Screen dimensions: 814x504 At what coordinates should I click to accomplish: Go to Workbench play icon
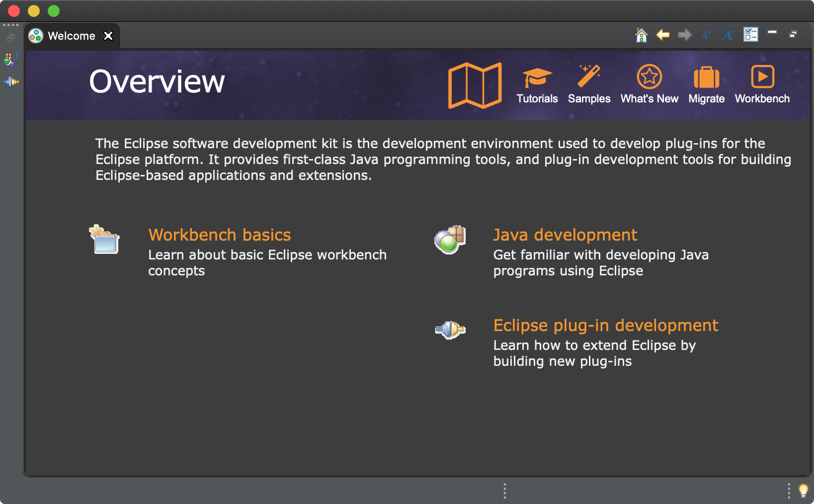coord(762,77)
